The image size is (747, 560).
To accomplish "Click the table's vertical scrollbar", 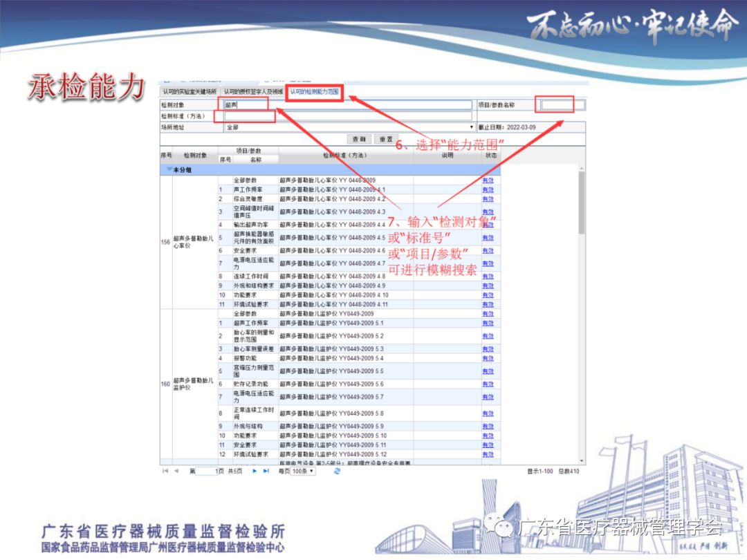I will click(582, 207).
